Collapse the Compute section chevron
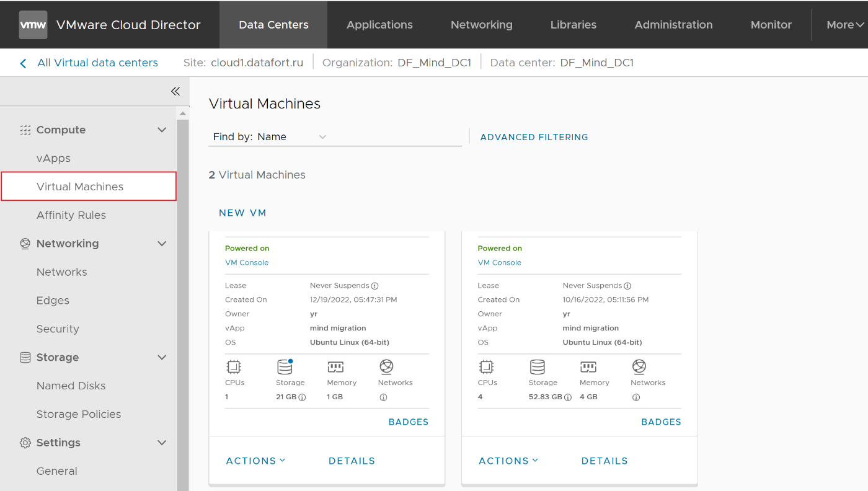Image resolution: width=868 pixels, height=491 pixels. (x=162, y=130)
